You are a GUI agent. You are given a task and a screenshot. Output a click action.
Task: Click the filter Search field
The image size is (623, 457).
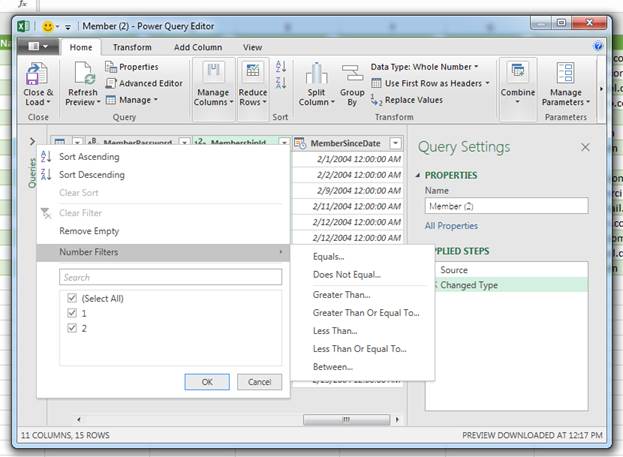coord(170,277)
